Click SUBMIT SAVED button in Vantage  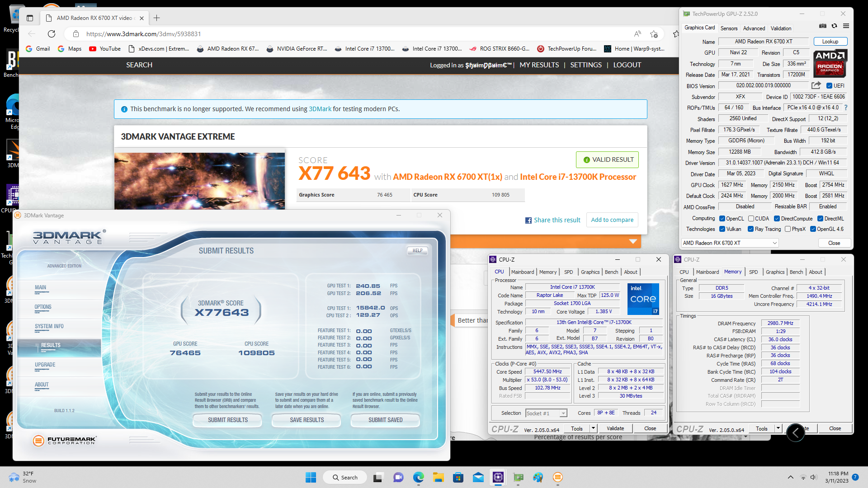click(x=385, y=420)
